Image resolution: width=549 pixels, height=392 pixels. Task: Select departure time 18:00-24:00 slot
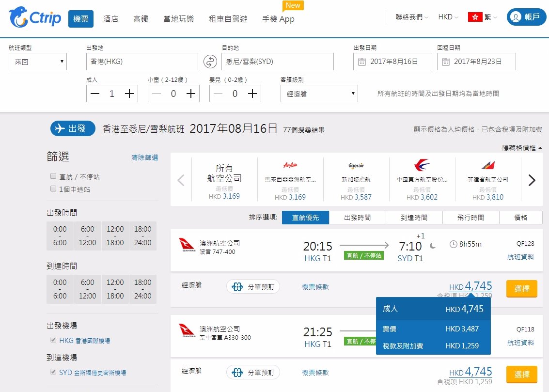pyautogui.click(x=143, y=236)
